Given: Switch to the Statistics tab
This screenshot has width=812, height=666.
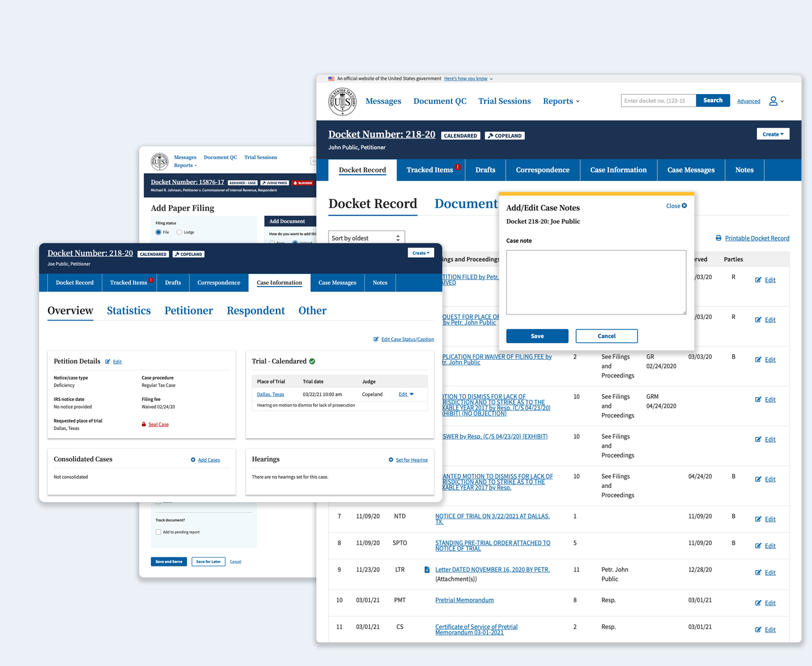Looking at the screenshot, I should tap(128, 311).
